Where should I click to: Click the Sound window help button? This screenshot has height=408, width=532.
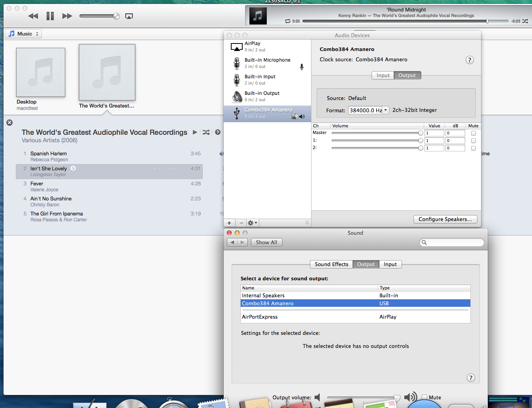click(x=471, y=378)
